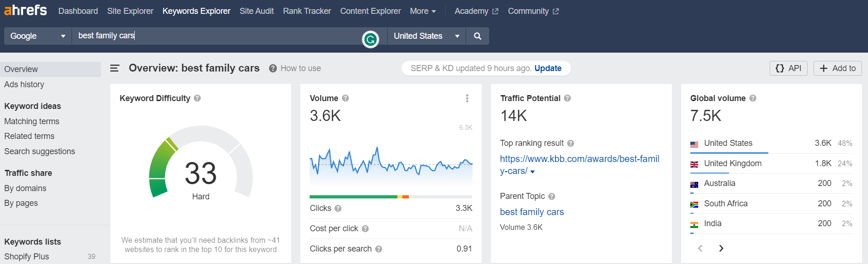Viewport: 868px width, 264px height.
Task: Open Content Explorer in top navigation
Action: [370, 11]
